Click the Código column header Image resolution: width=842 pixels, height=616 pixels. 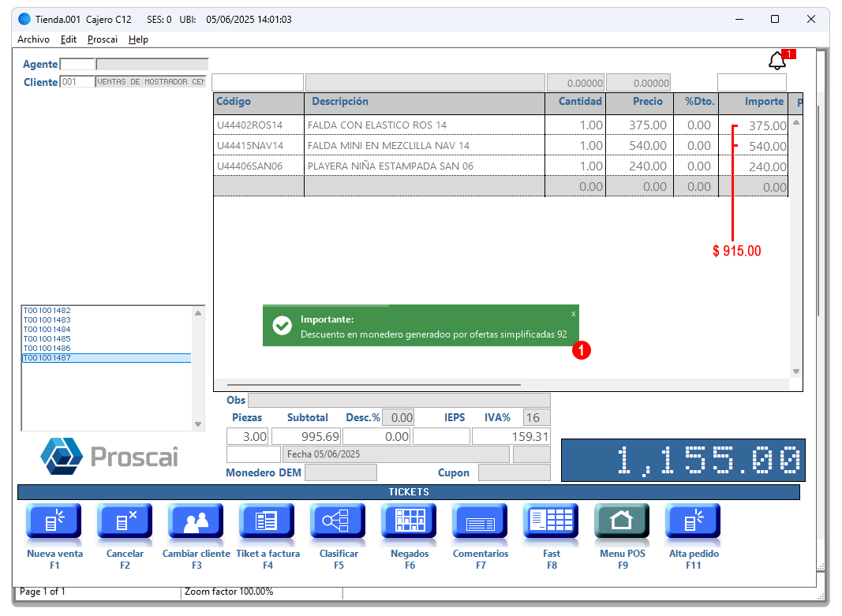click(259, 102)
